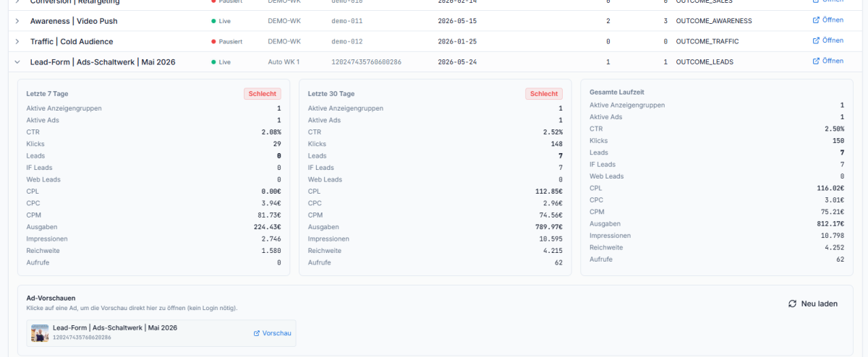The width and height of the screenshot is (868, 357).
Task: Open Lead-Form campaign row via Öffnen link
Action: click(x=828, y=61)
